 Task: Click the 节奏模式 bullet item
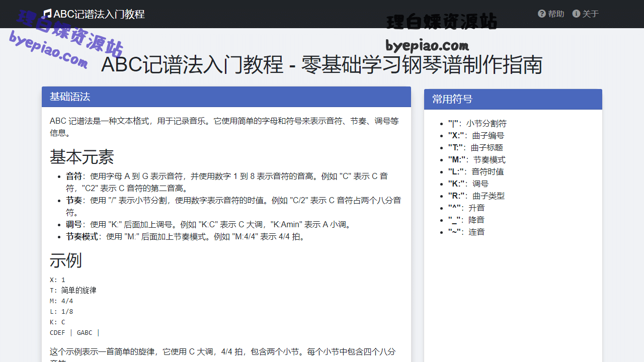[186, 236]
